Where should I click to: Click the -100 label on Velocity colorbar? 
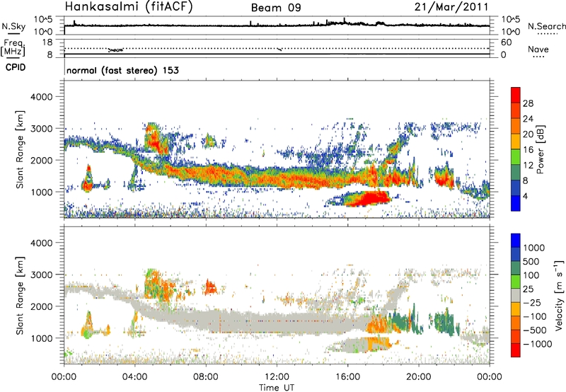[535, 316]
